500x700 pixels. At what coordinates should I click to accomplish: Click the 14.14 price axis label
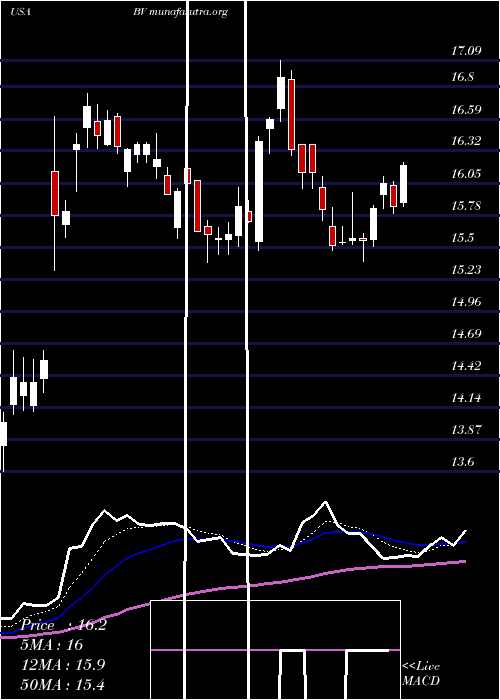(x=466, y=398)
